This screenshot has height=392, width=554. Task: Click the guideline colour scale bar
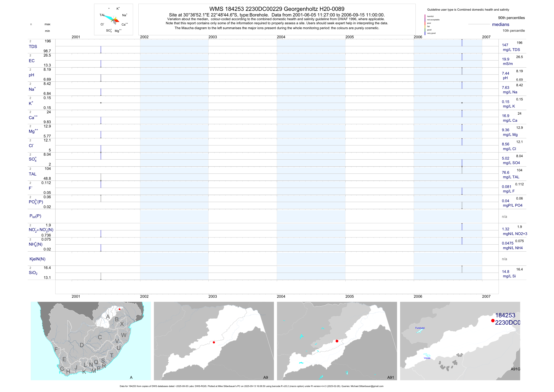click(425, 25)
